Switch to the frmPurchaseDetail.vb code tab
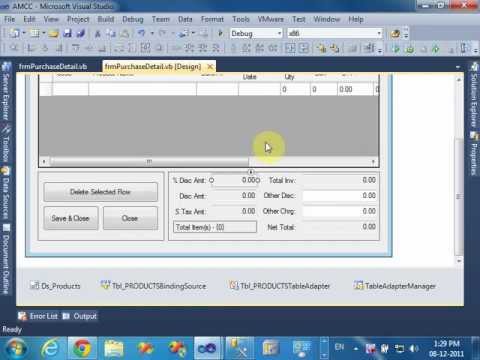This screenshot has height=360, width=480. [53, 66]
